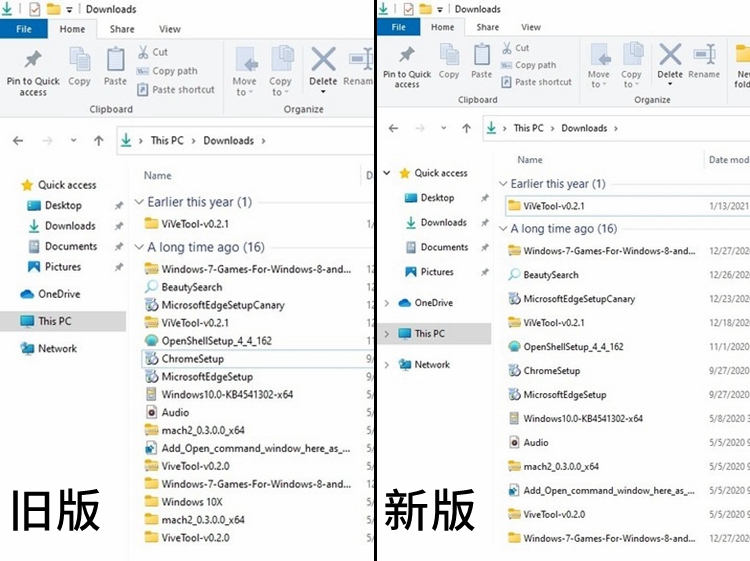The image size is (750, 561).
Task: Click Up arrow in left window
Action: 99,141
